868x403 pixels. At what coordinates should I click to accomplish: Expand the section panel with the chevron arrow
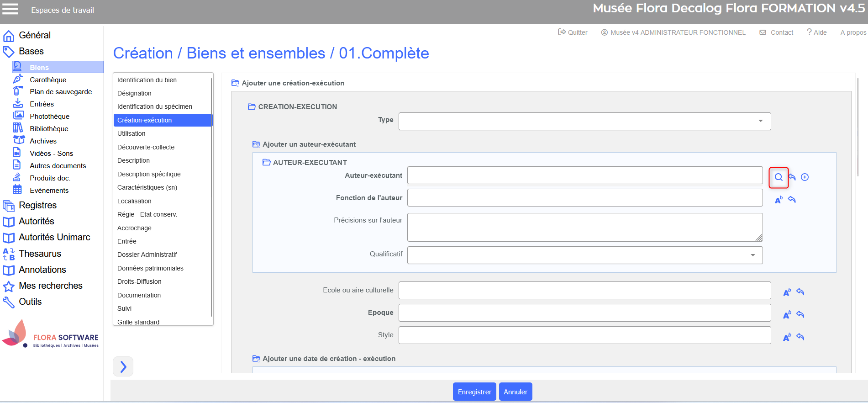(123, 366)
